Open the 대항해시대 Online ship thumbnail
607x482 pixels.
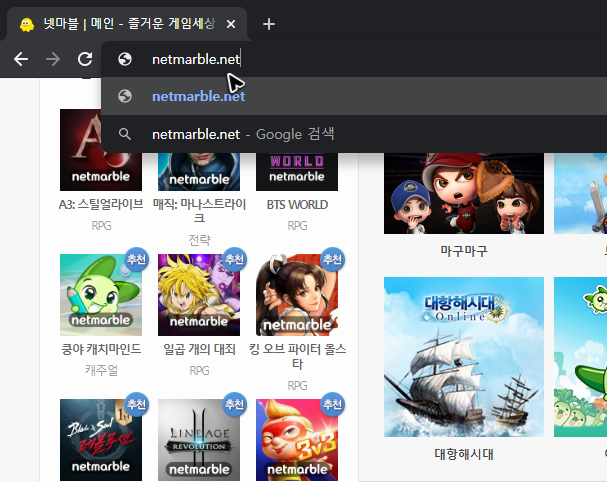coord(464,357)
